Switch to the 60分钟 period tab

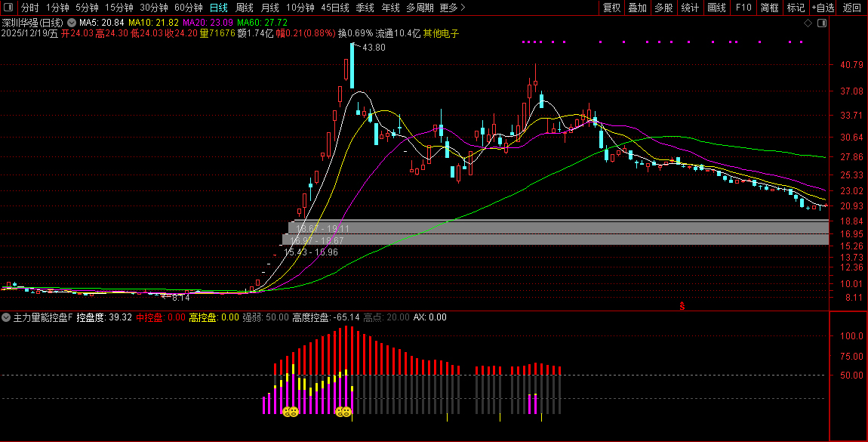pyautogui.click(x=188, y=8)
